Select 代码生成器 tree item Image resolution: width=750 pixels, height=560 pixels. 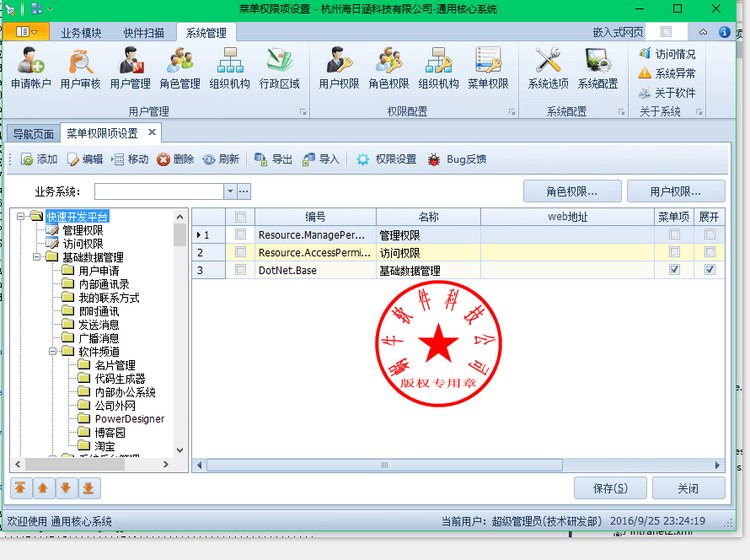coord(120,379)
